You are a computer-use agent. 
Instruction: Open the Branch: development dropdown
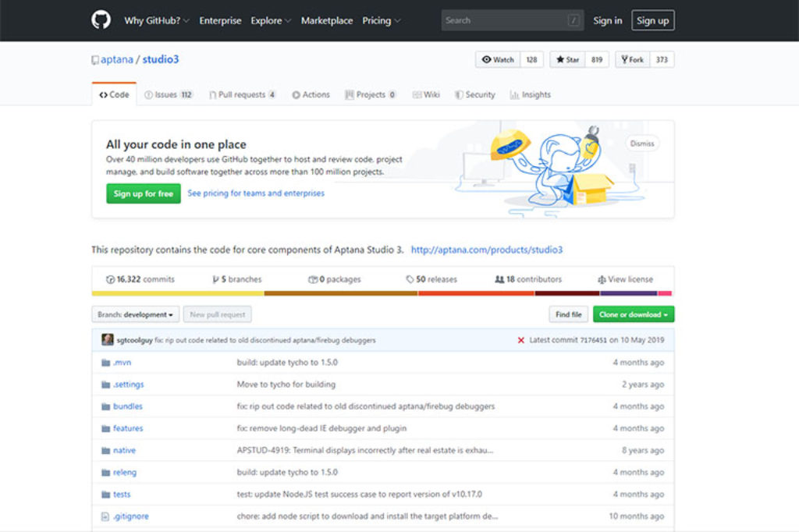click(x=136, y=314)
